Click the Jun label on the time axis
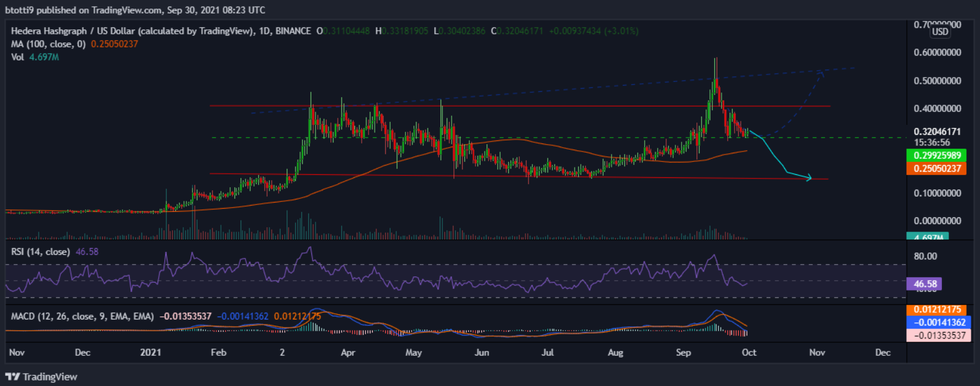The width and height of the screenshot is (980, 386). point(482,352)
